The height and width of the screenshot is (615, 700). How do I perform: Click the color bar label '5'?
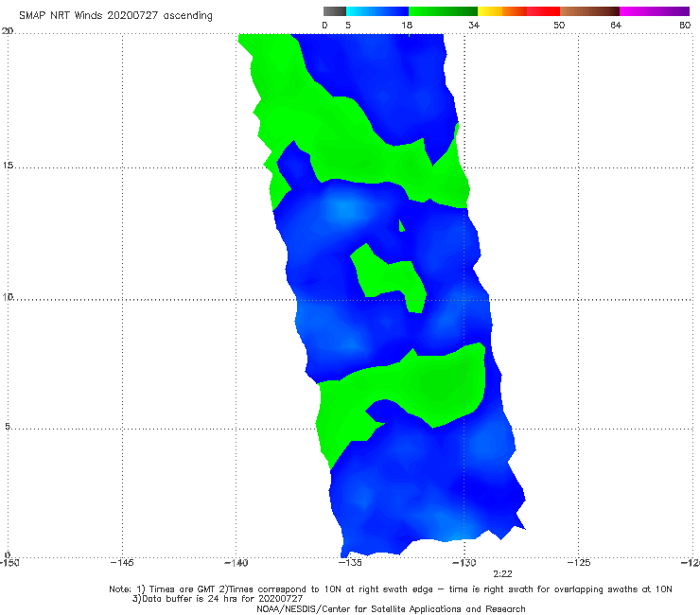point(348,26)
